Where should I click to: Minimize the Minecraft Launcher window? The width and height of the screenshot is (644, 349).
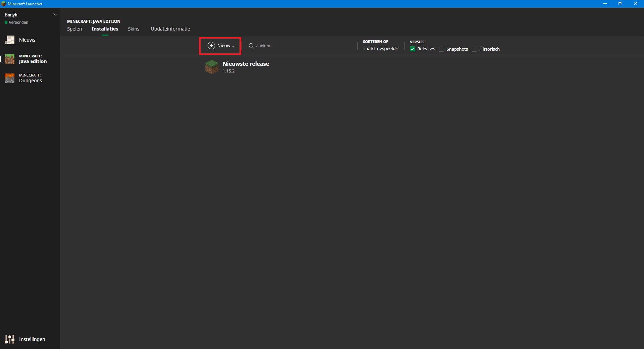coord(605,4)
